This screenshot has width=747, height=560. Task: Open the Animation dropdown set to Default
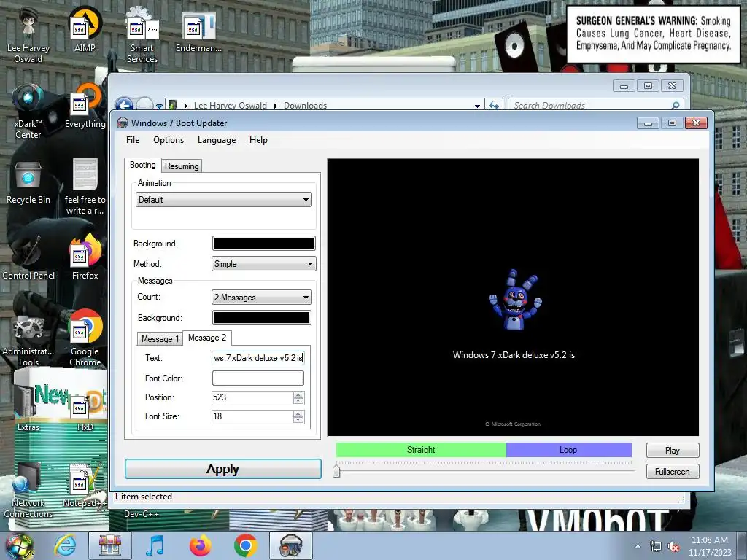click(x=224, y=200)
